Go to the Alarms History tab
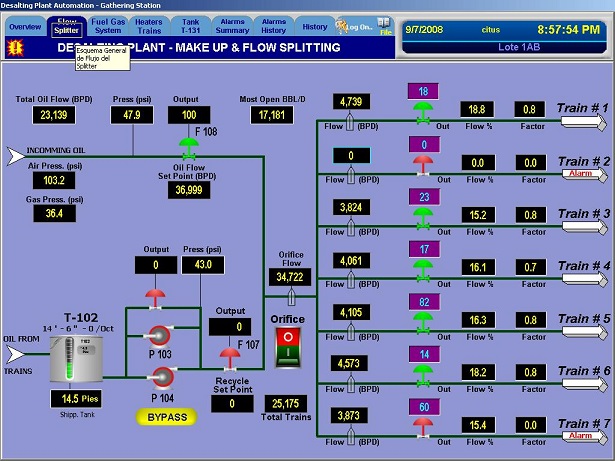The width and height of the screenshot is (615, 461). click(x=273, y=25)
